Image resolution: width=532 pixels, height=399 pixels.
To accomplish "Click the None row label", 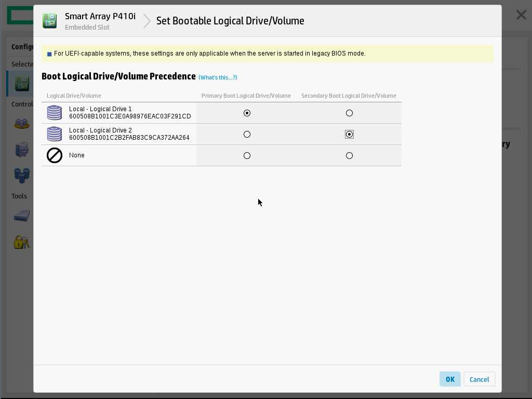I will [x=77, y=155].
